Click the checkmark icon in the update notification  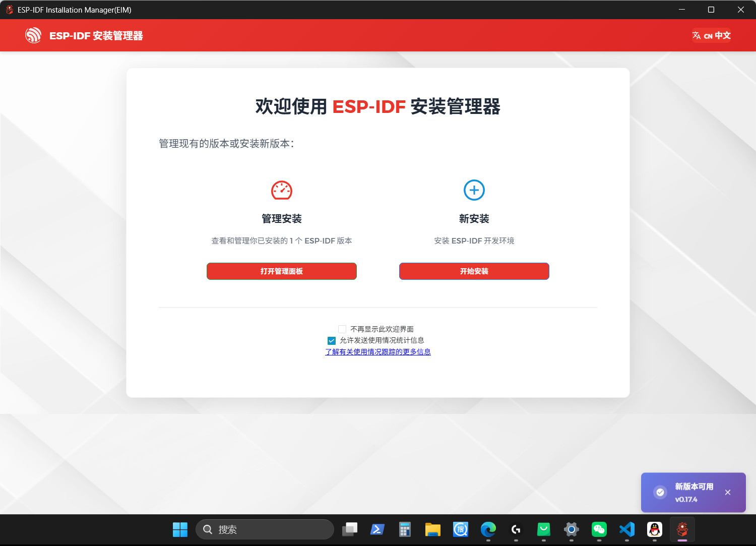[660, 493]
